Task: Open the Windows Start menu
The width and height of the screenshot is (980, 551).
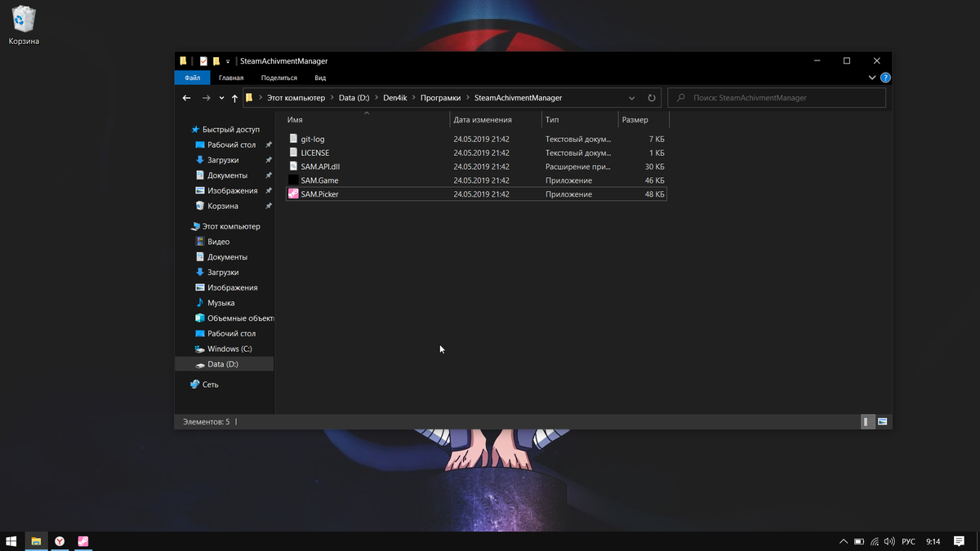Action: click(x=11, y=541)
